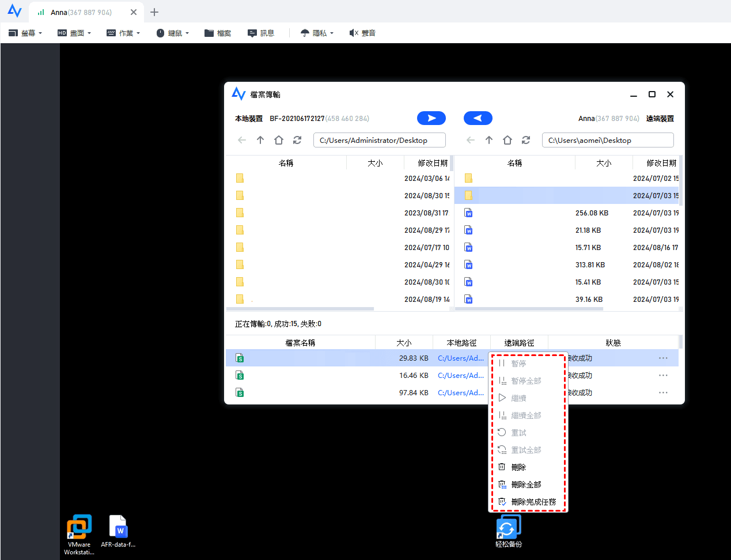Expand the 螢幕 dropdown menu
The width and height of the screenshot is (731, 560).
(25, 33)
